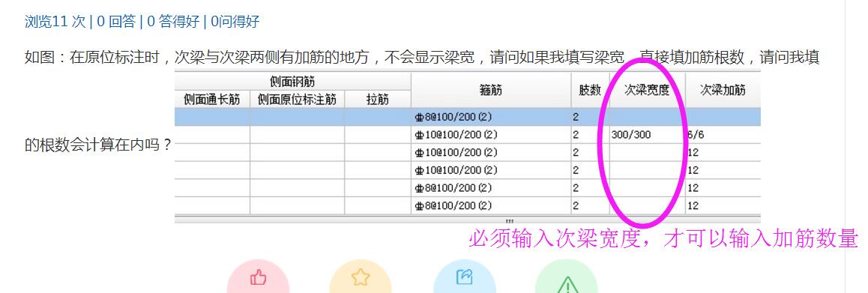Select the highlighted row's stirrup cell
This screenshot has height=293, width=868.
491,117
